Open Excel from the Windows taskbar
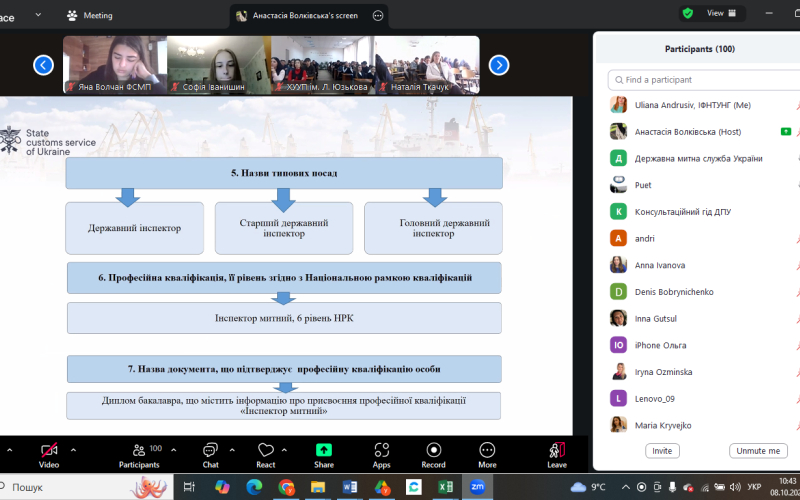 pos(444,487)
